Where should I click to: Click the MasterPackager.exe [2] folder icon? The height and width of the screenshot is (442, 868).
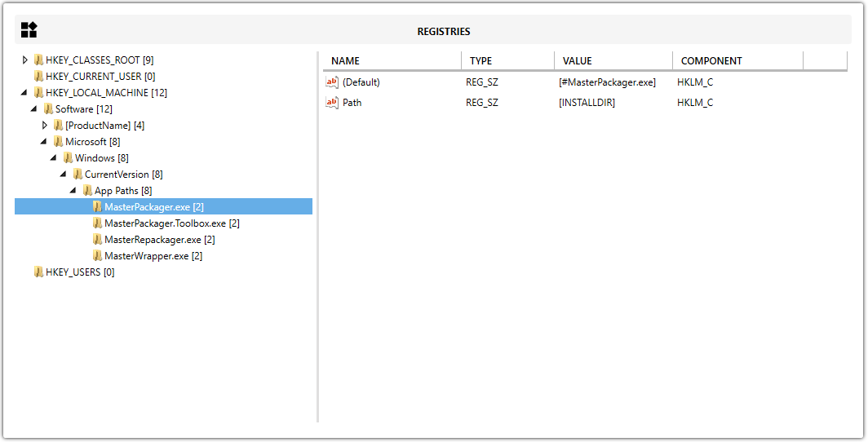click(x=97, y=206)
